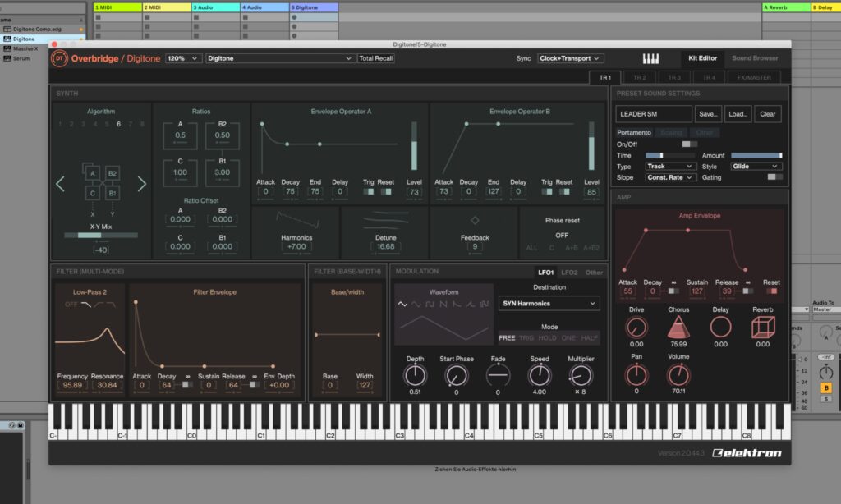Screen dimensions: 841x504
Task: Switch to the FX/MASTER tab
Action: 754,78
